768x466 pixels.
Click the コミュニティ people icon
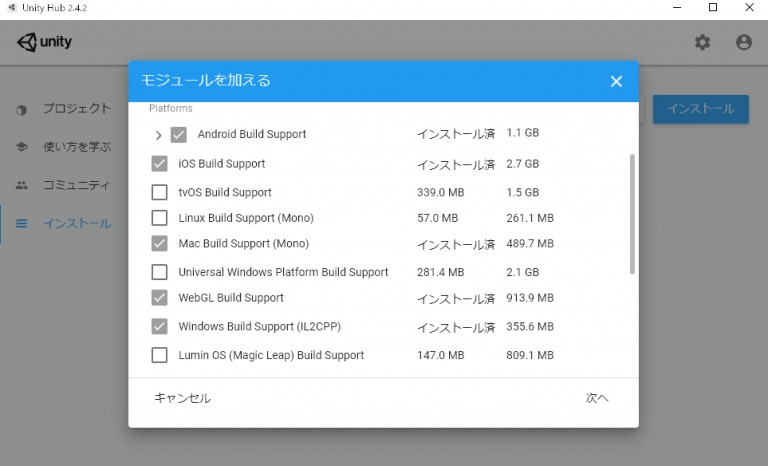tap(22, 185)
